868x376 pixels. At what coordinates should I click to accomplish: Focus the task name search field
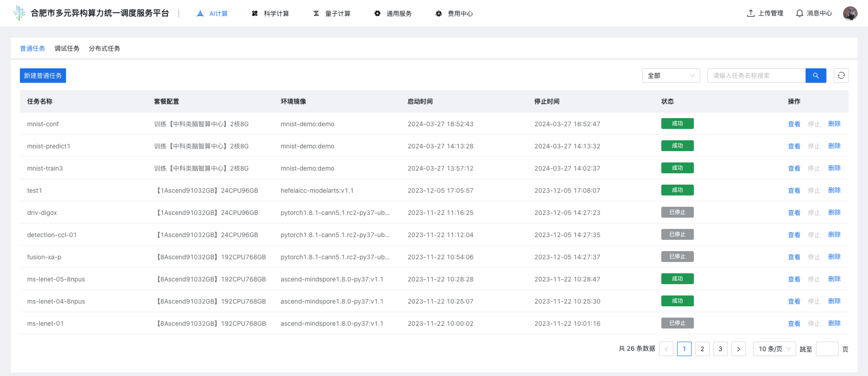tap(756, 76)
